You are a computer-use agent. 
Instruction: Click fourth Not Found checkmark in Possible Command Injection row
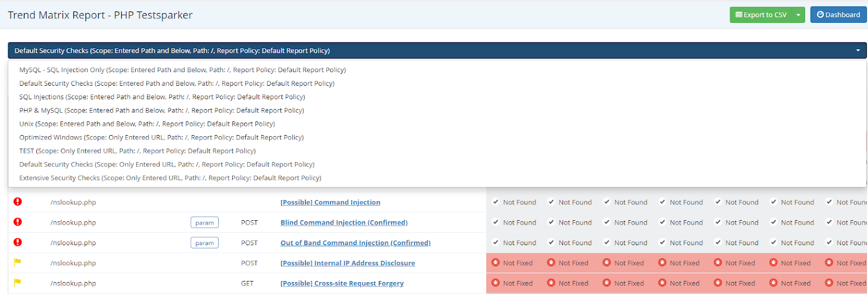pyautogui.click(x=662, y=202)
